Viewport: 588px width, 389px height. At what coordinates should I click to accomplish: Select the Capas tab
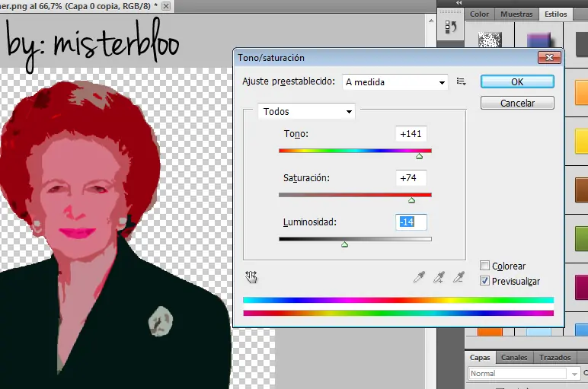[x=480, y=358]
